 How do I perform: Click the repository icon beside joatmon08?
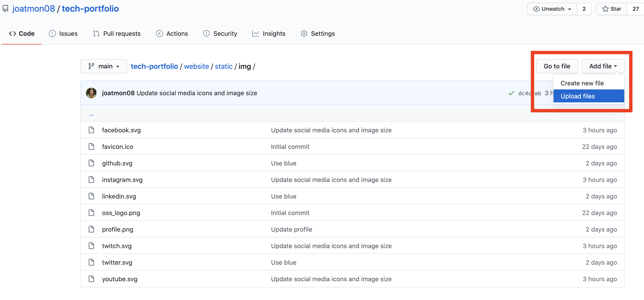pyautogui.click(x=6, y=9)
